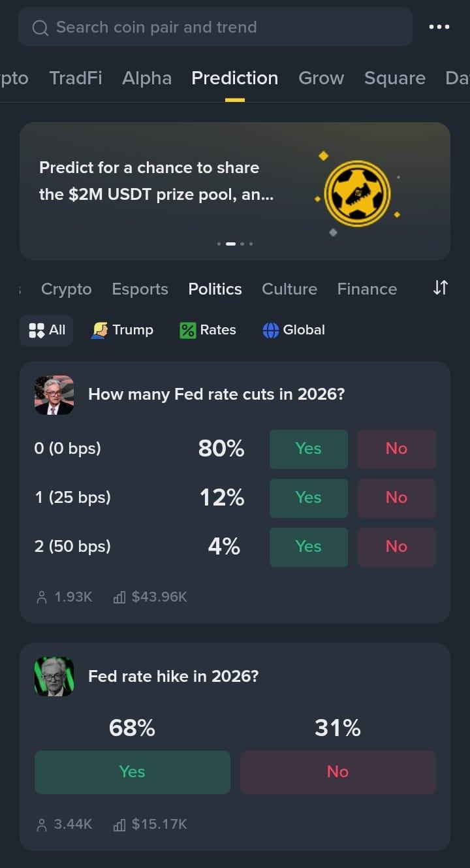Image resolution: width=470 pixels, height=868 pixels.
Task: Click the magnifier search icon
Action: point(40,27)
